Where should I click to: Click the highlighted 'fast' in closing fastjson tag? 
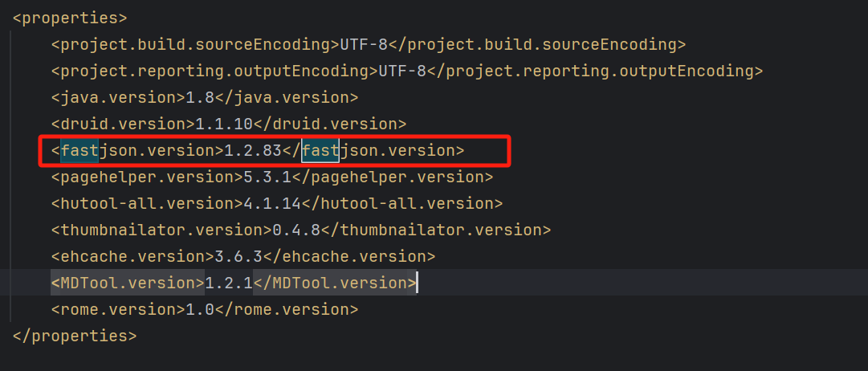pos(320,151)
